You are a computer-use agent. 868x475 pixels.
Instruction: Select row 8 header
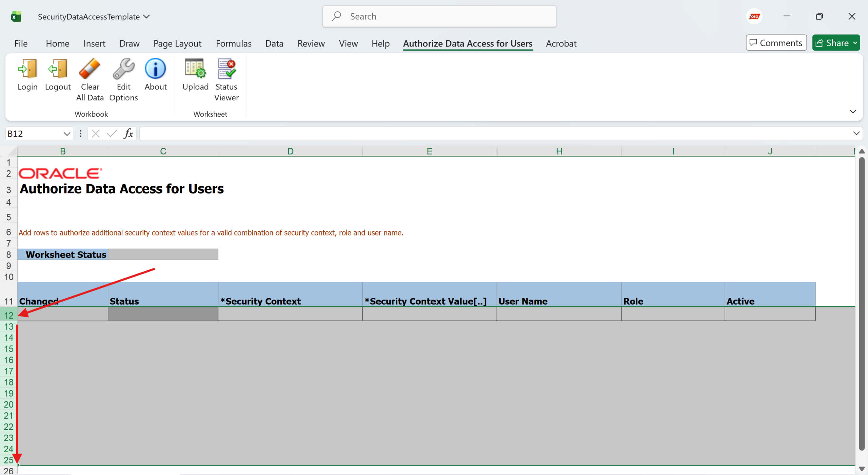[9, 254]
